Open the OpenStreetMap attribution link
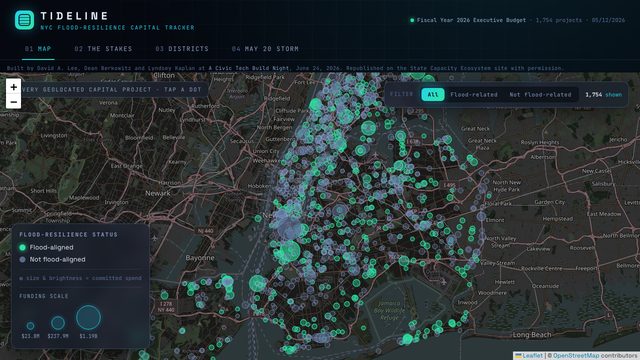This screenshot has height=360, width=640. click(576, 356)
